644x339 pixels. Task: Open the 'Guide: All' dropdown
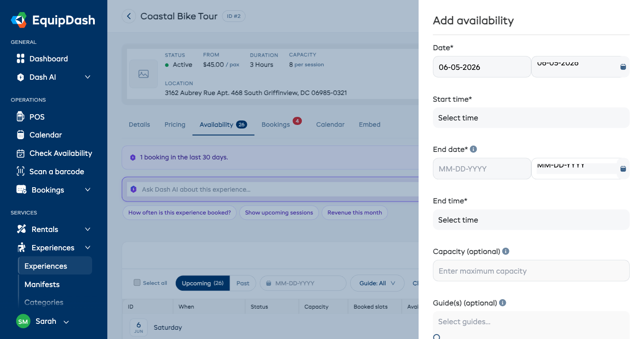pos(377,283)
